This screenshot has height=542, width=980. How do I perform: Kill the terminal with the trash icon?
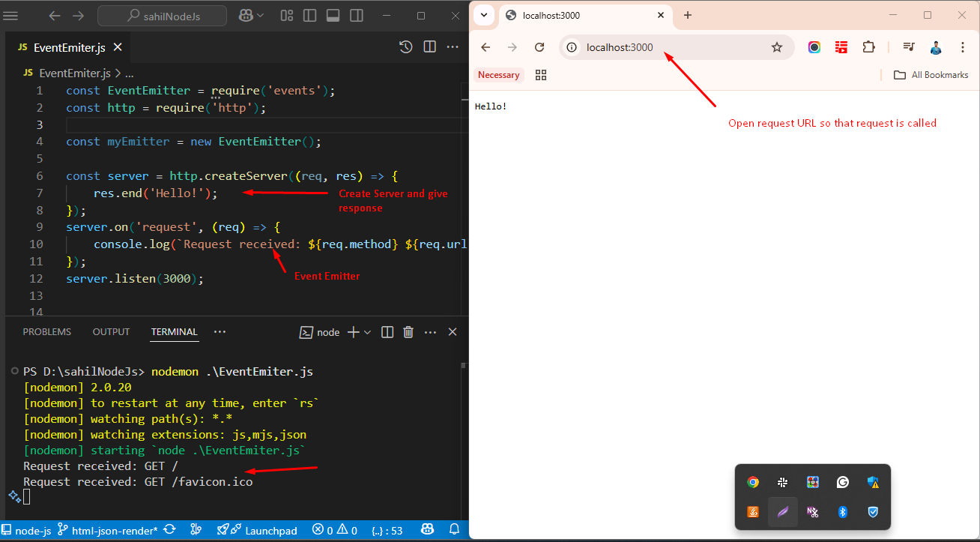pos(408,332)
